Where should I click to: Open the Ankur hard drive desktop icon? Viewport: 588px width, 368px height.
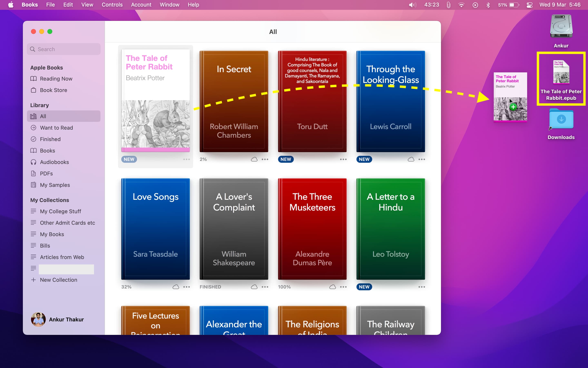click(x=561, y=26)
